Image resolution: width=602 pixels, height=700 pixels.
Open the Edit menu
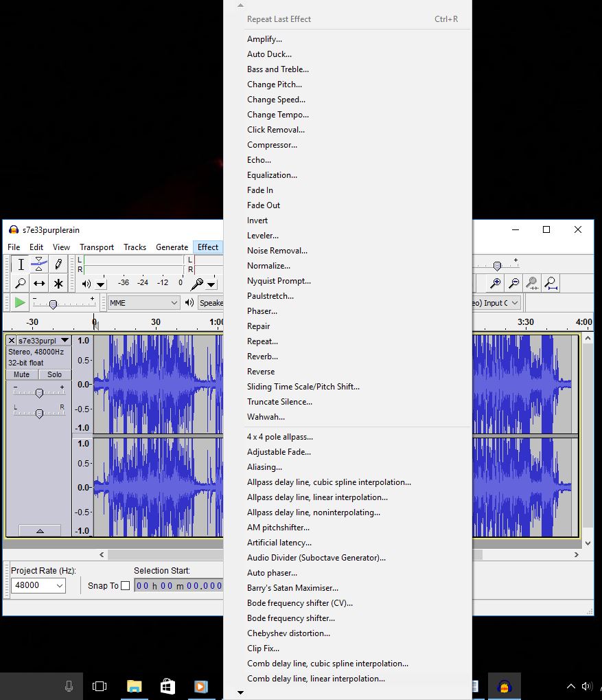click(36, 247)
